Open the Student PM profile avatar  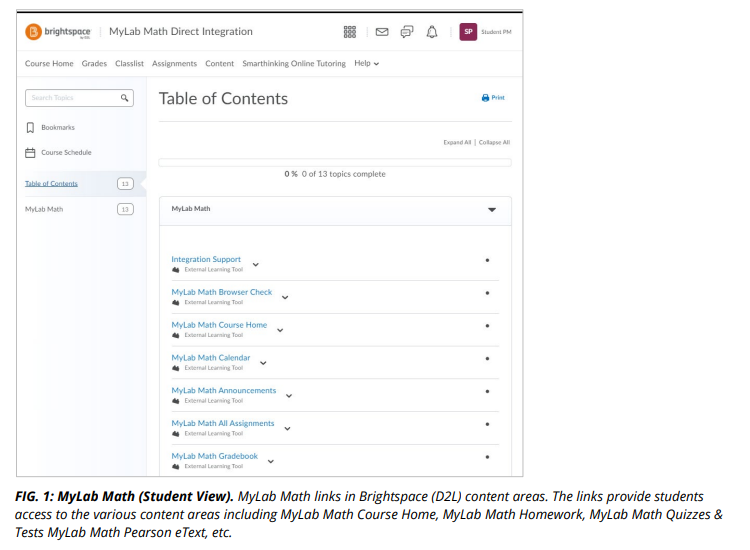point(468,32)
